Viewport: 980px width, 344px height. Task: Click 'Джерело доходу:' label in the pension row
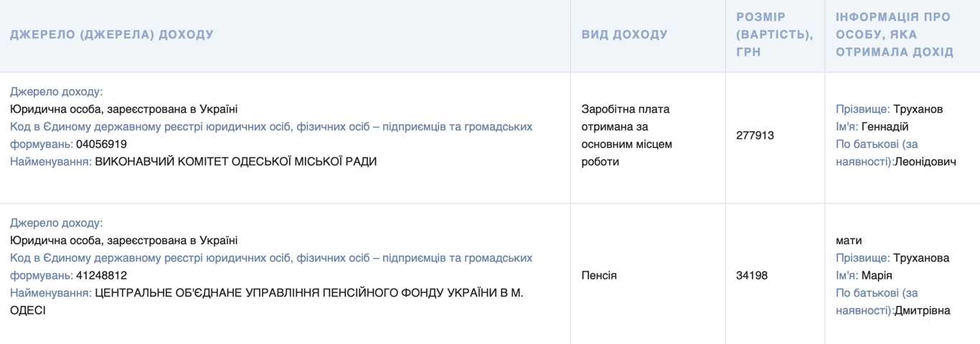(56, 223)
